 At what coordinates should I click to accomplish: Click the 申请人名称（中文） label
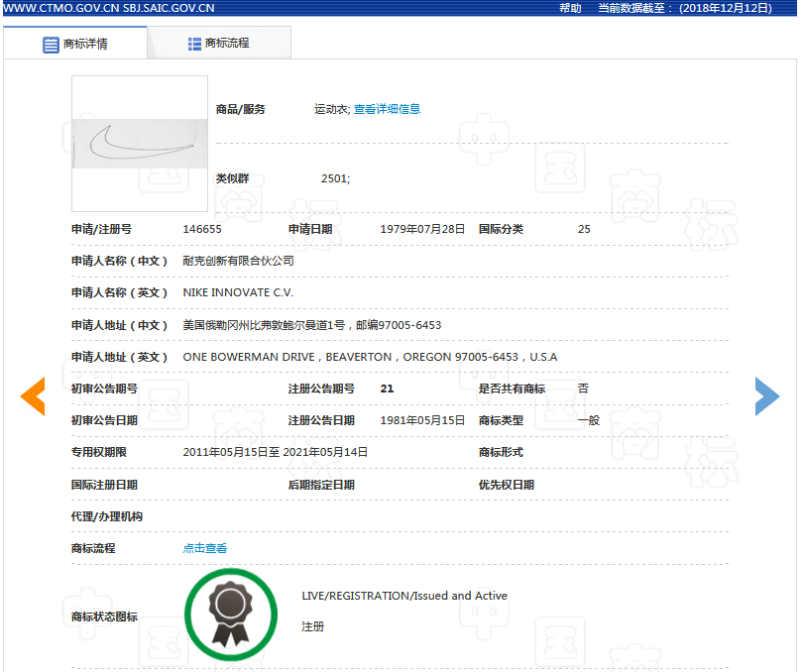[119, 261]
